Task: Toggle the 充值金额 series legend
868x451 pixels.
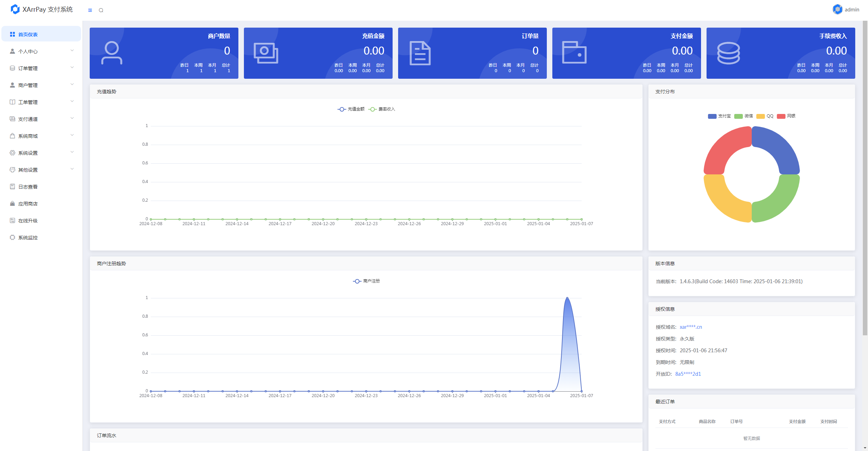Action: pos(351,109)
